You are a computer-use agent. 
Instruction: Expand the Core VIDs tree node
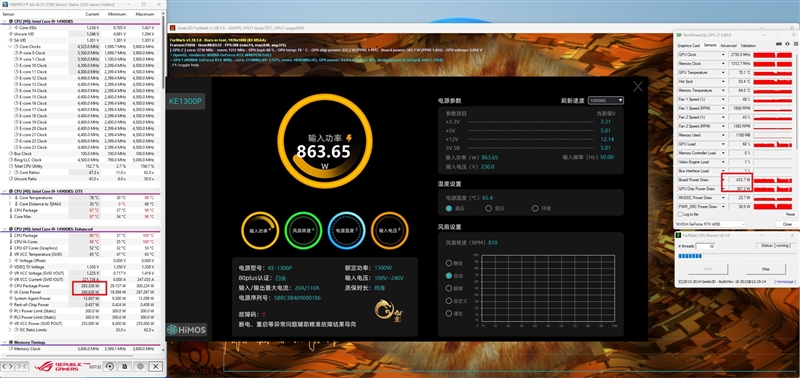10,28
